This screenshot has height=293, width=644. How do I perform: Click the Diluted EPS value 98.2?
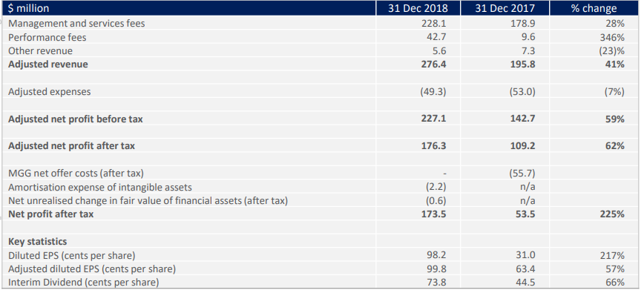point(436,255)
